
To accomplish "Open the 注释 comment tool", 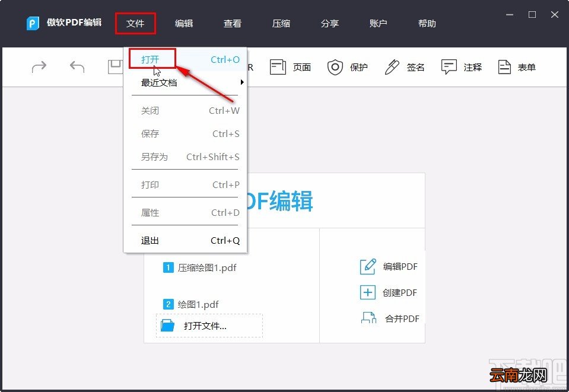I will (x=462, y=68).
